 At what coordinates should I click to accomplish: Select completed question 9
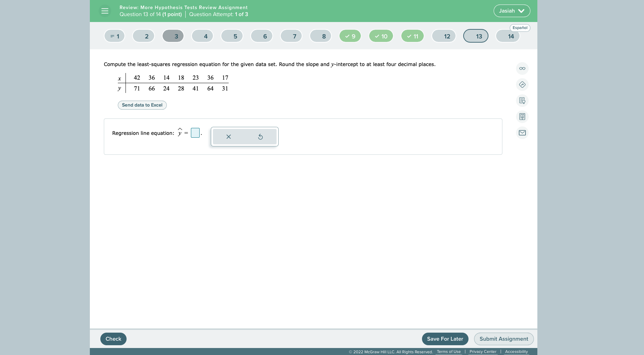pos(350,36)
